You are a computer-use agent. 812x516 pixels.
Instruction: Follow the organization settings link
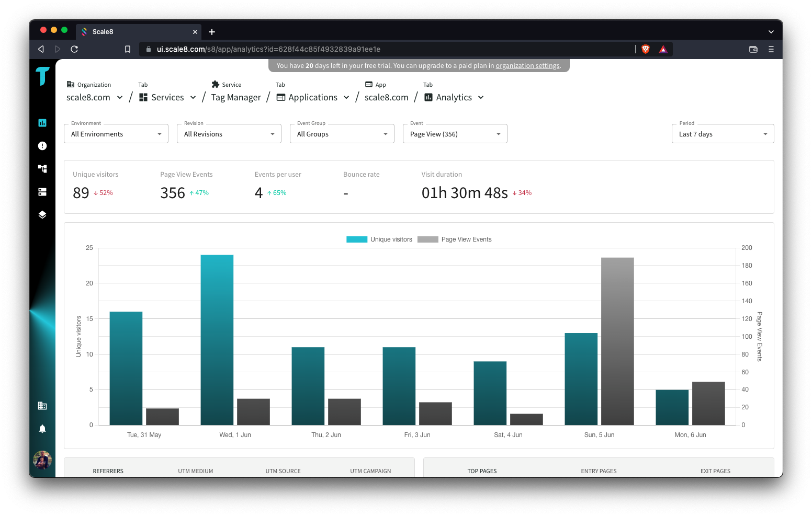point(527,66)
